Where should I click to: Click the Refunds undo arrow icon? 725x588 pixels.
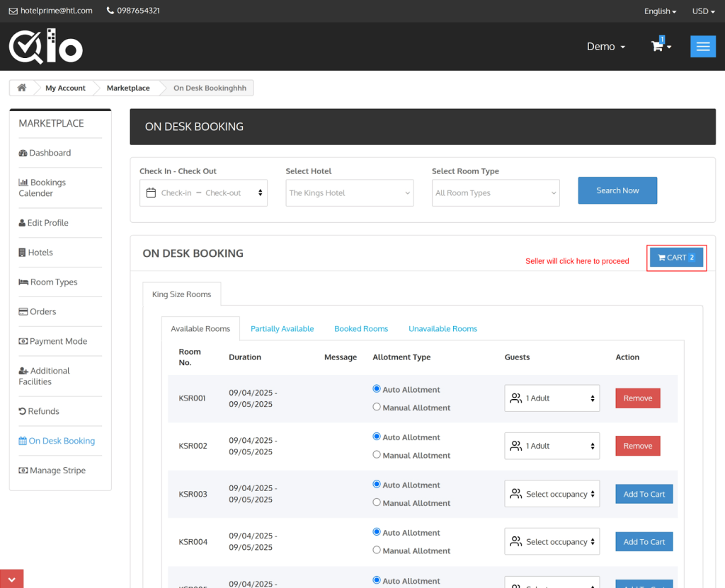click(x=22, y=411)
